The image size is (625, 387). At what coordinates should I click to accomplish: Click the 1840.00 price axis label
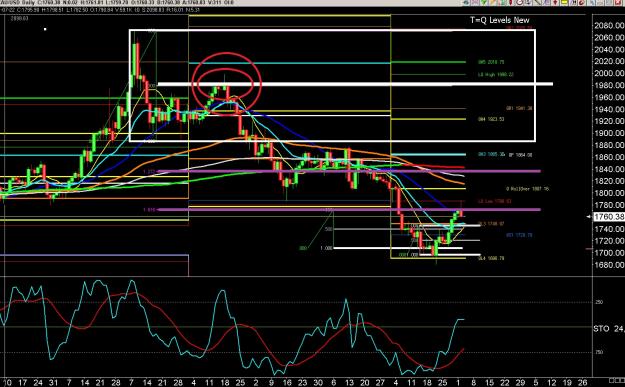pyautogui.click(x=609, y=169)
